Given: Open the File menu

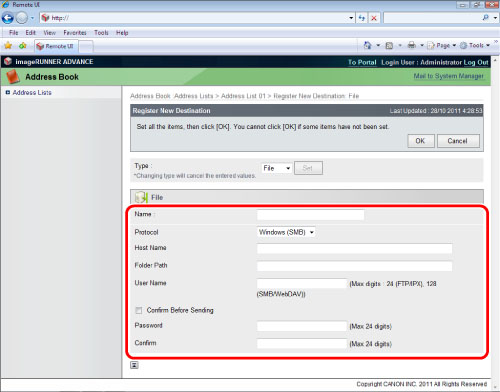Looking at the screenshot, I should 14,33.
